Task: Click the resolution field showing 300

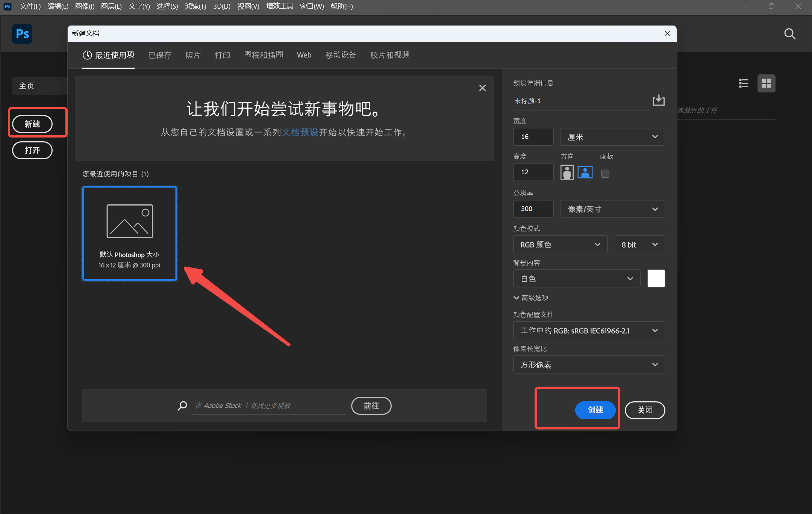Action: 533,209
